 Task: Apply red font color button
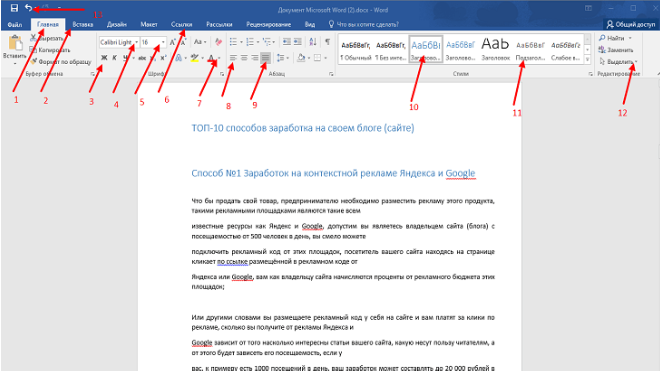(x=211, y=58)
